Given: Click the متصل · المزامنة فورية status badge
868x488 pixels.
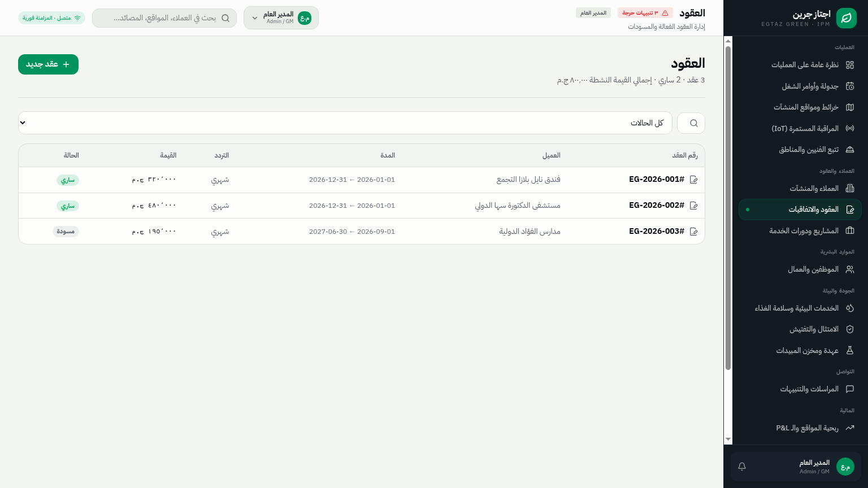Looking at the screenshot, I should click(x=51, y=18).
